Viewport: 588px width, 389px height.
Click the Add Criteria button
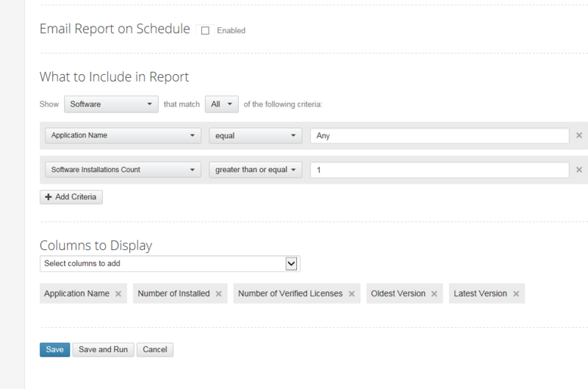[71, 197]
